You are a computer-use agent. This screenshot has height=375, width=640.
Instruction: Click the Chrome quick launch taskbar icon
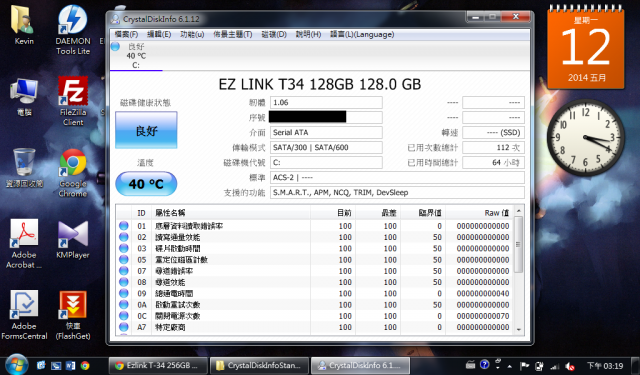(85, 366)
